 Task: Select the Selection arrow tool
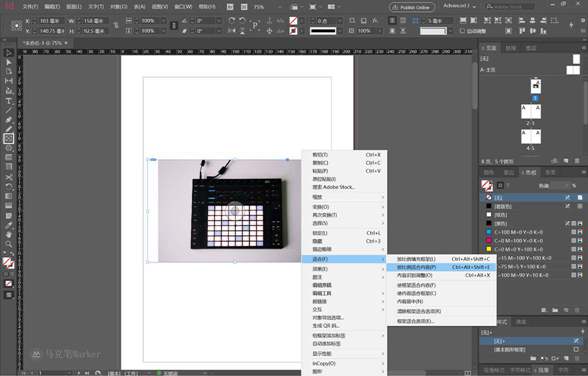(8, 53)
